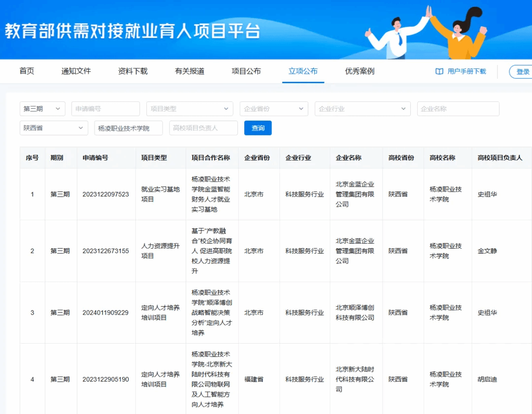The image size is (532, 414).
Task: Open the 通知文件 tab
Action: coord(76,71)
